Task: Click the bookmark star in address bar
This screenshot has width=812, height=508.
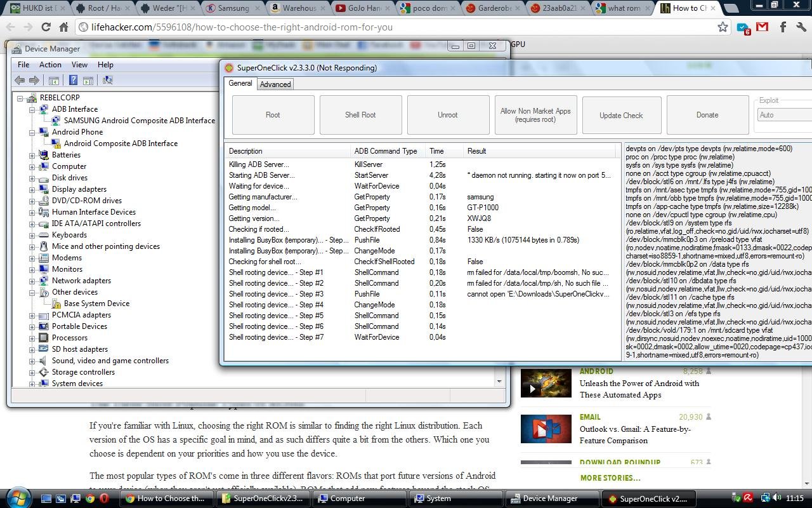Action: click(x=723, y=27)
